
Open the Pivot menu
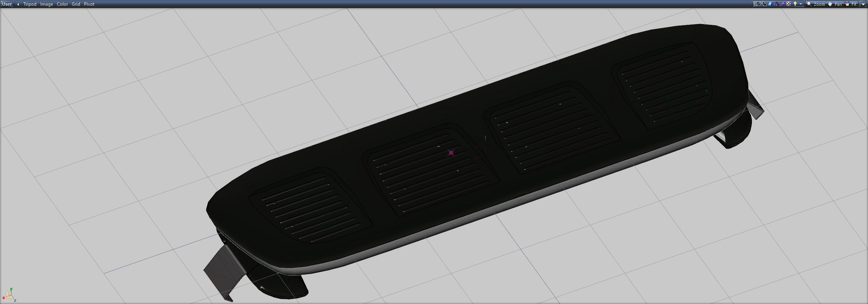pyautogui.click(x=89, y=4)
